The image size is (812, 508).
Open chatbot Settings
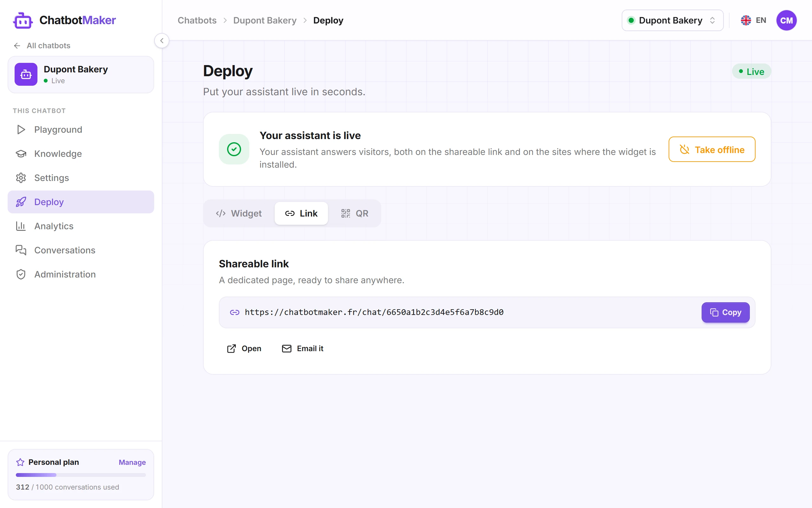pos(81,178)
